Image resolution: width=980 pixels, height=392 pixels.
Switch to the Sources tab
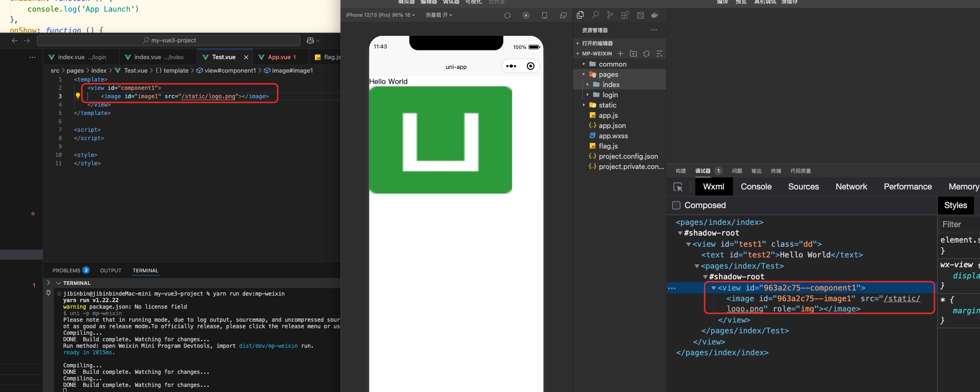pyautogui.click(x=803, y=187)
